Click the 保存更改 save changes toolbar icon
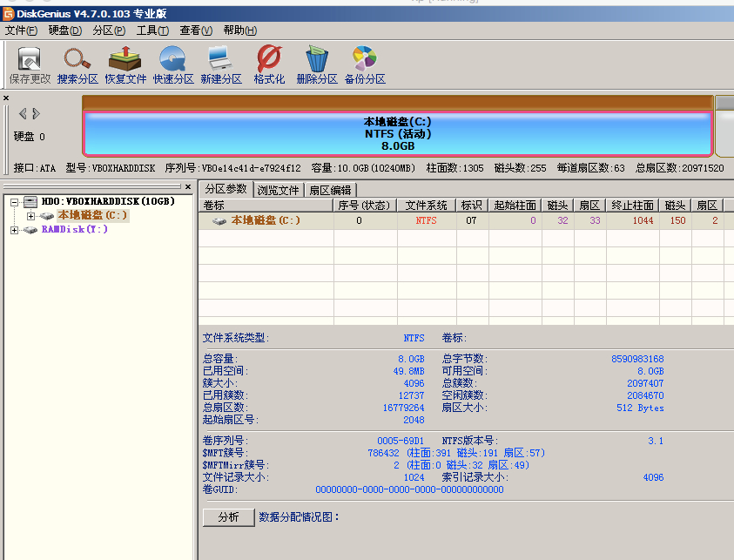This screenshot has width=734, height=560. point(30,65)
